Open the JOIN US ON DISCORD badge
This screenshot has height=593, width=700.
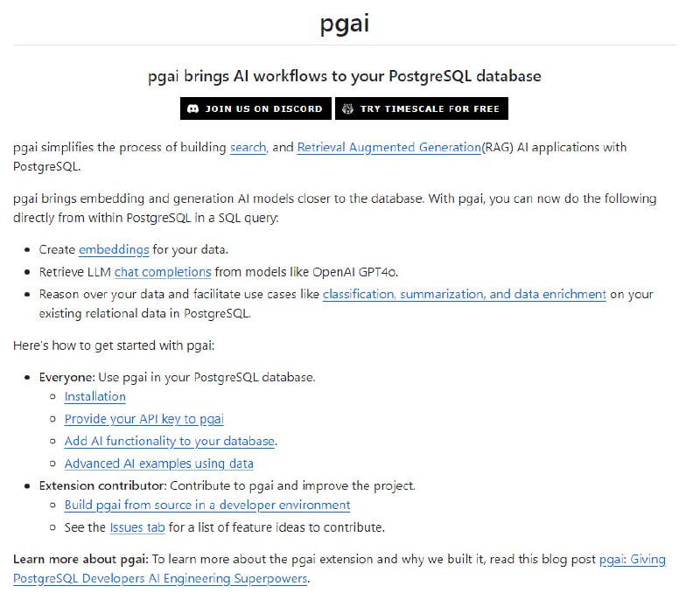255,108
